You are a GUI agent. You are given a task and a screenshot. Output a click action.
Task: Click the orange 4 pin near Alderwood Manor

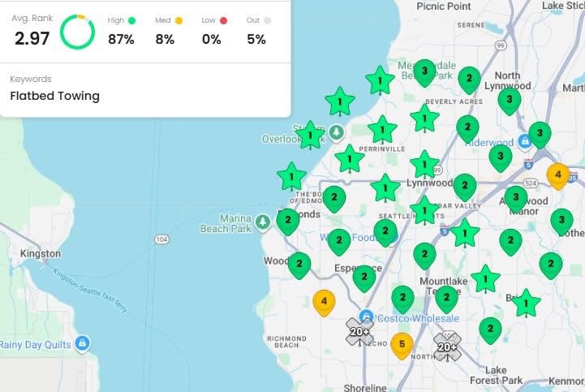[557, 174]
